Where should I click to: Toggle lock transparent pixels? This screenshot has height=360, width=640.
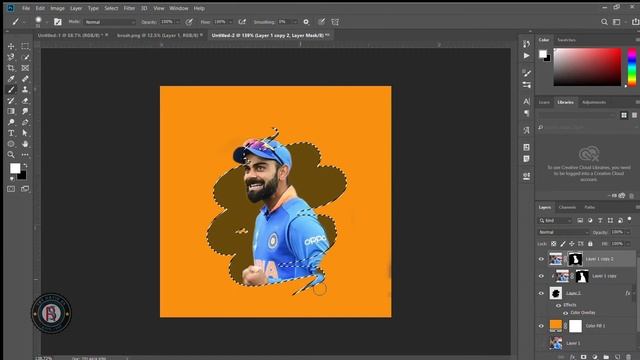(553, 244)
